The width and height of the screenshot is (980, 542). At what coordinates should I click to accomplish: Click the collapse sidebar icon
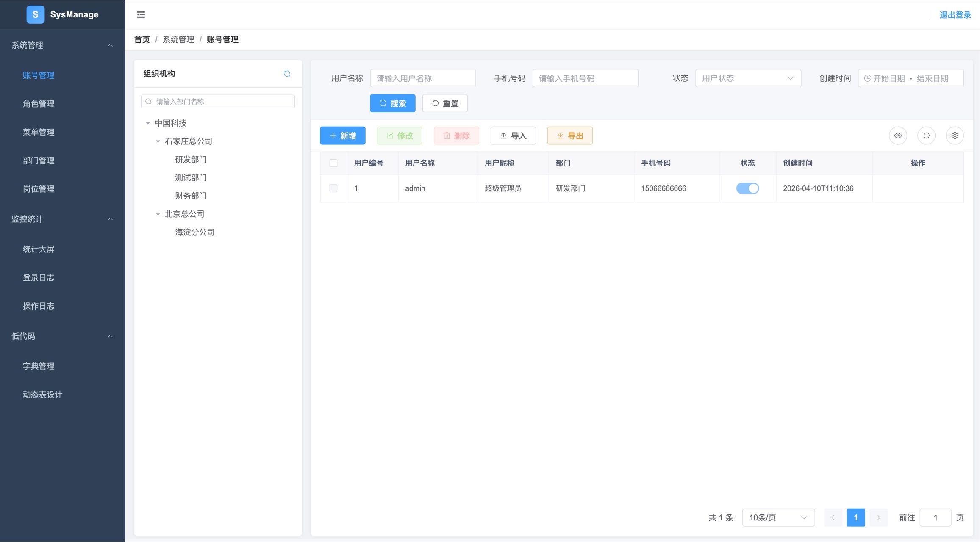pyautogui.click(x=140, y=14)
